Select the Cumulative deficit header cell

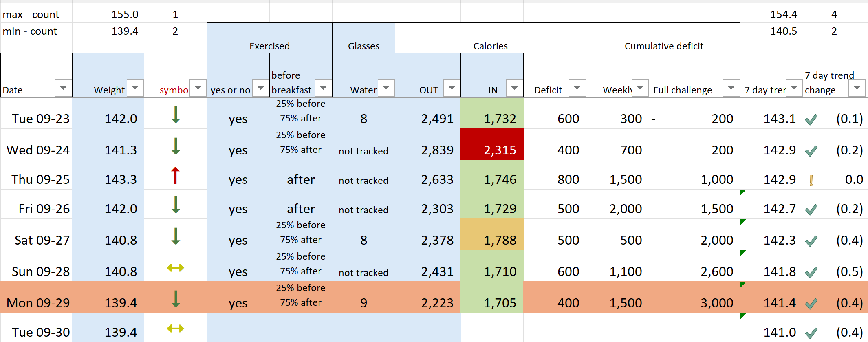(663, 38)
